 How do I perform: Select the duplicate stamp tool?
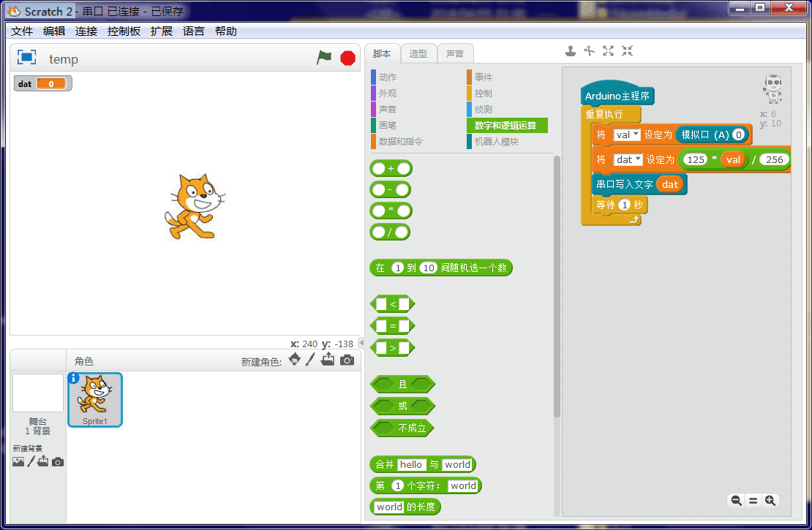[x=570, y=50]
